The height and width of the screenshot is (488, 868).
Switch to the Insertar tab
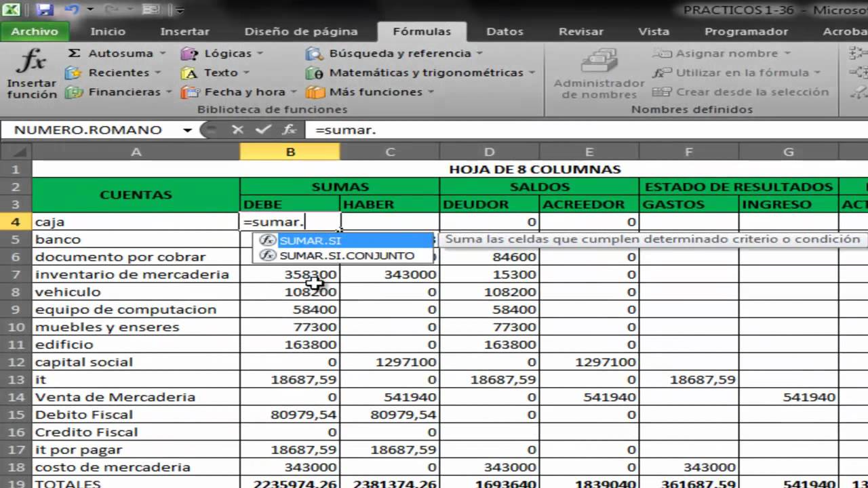point(184,31)
